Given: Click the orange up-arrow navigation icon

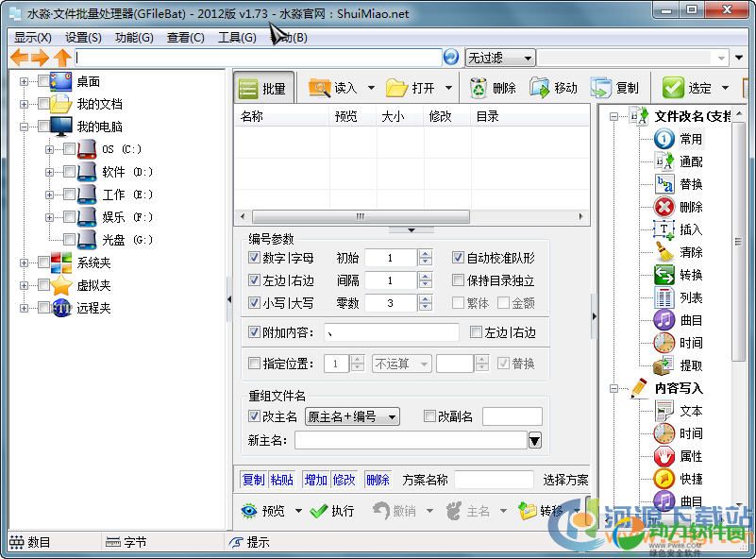Looking at the screenshot, I should coord(63,58).
